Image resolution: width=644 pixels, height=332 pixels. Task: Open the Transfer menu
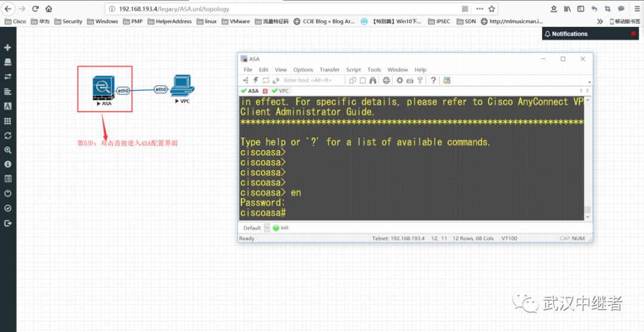click(x=330, y=70)
